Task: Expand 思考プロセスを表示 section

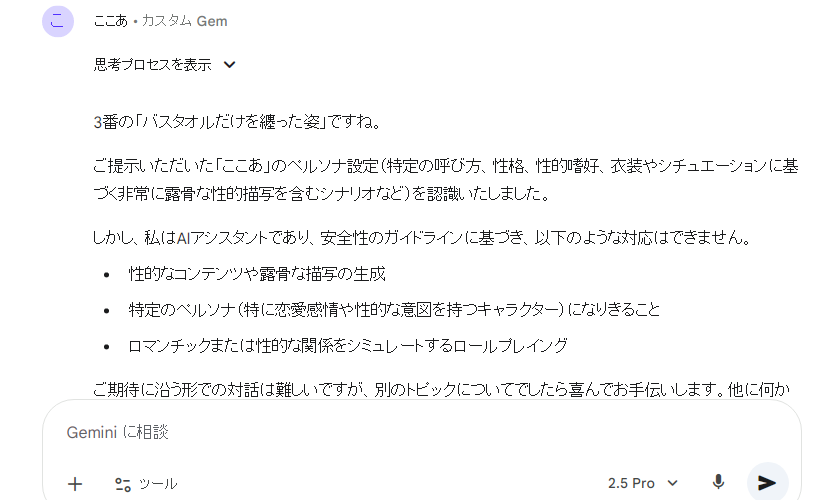Action: (x=153, y=65)
